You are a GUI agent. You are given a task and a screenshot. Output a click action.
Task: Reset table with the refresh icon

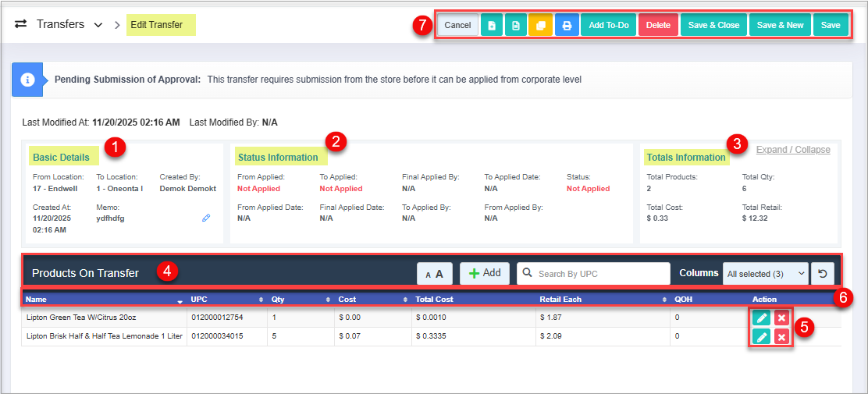pos(822,273)
